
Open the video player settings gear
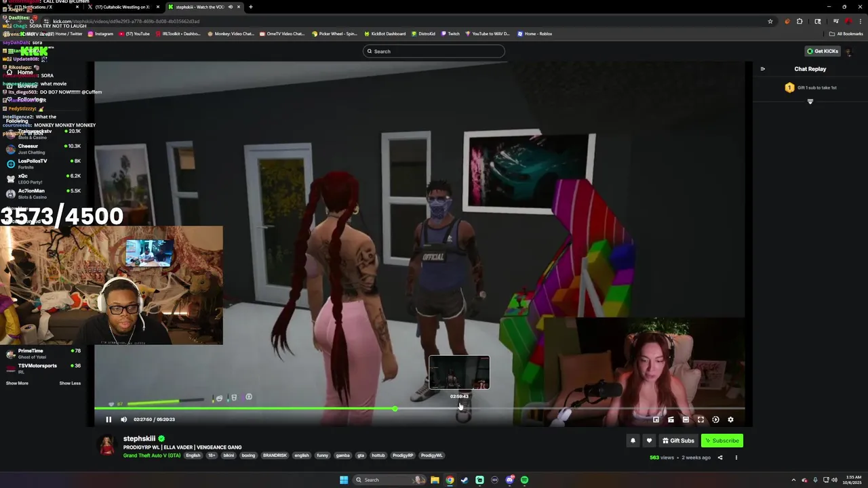pos(730,420)
